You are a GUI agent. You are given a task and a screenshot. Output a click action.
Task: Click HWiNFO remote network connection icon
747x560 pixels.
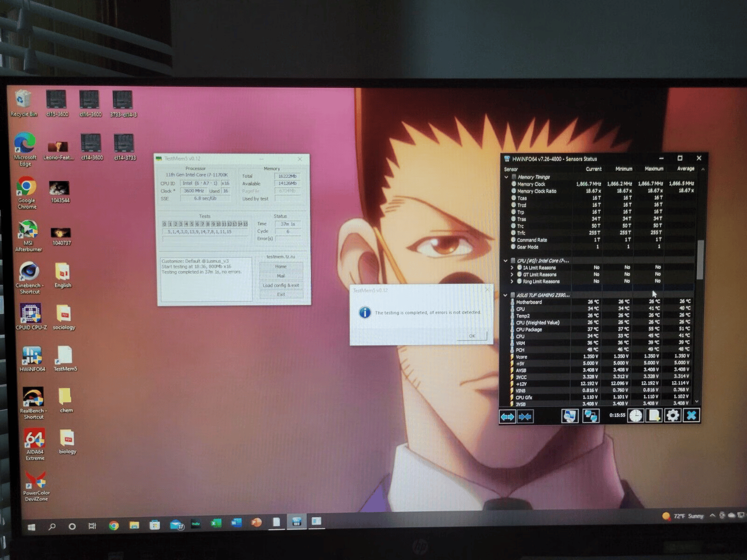(x=591, y=416)
